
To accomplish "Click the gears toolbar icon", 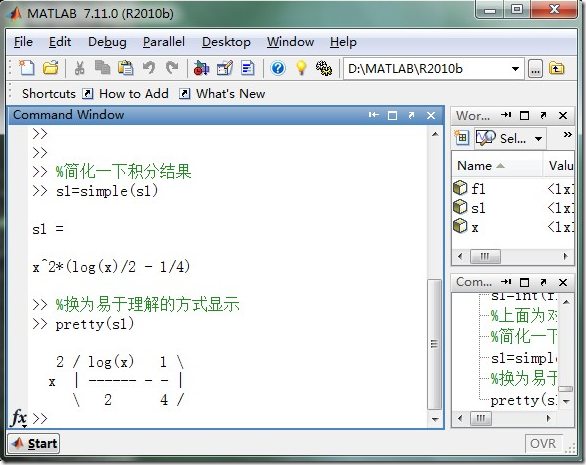I will coord(324,68).
